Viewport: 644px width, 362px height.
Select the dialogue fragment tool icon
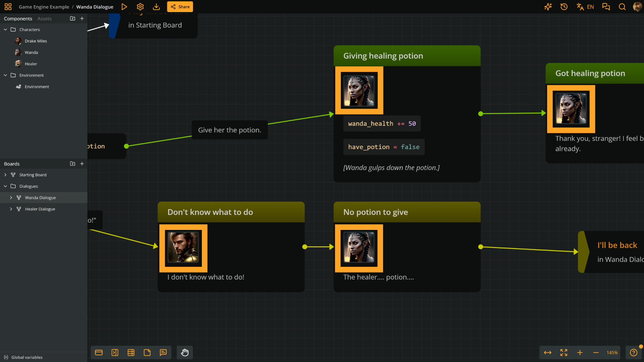click(x=99, y=353)
